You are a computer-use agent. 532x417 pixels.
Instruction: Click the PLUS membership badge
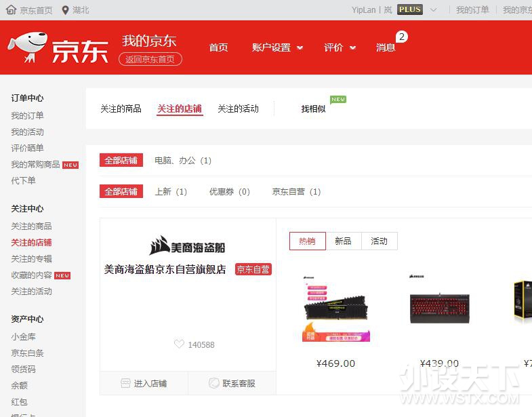410,9
